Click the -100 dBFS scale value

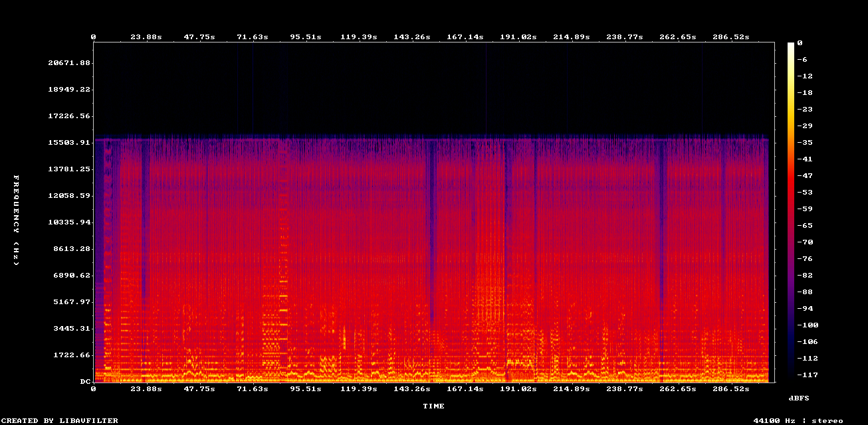[x=808, y=325]
